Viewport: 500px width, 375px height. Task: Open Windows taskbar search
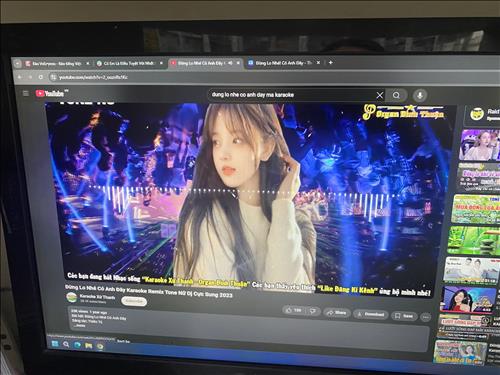point(66,344)
